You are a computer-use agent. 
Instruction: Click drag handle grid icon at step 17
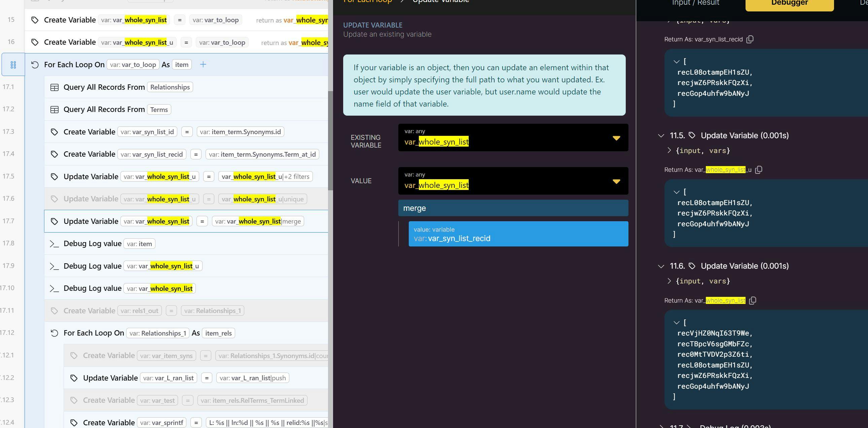click(13, 65)
